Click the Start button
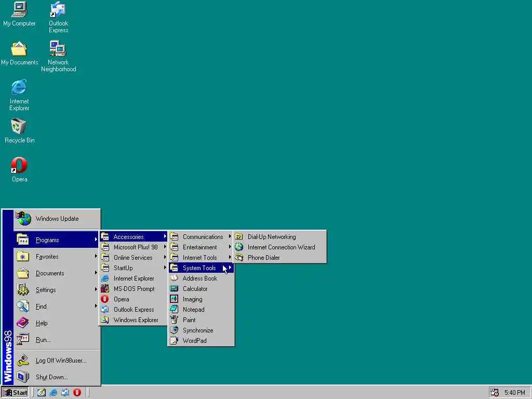The image size is (532, 399). [15, 393]
